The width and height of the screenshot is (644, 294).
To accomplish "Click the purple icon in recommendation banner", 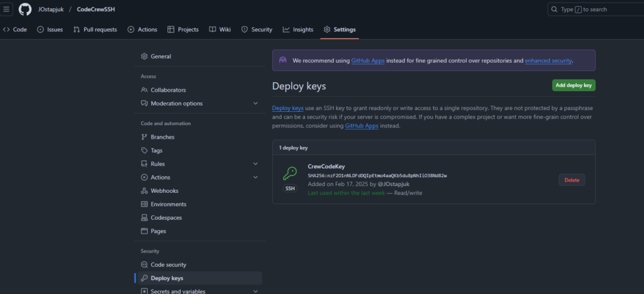I will click(282, 60).
